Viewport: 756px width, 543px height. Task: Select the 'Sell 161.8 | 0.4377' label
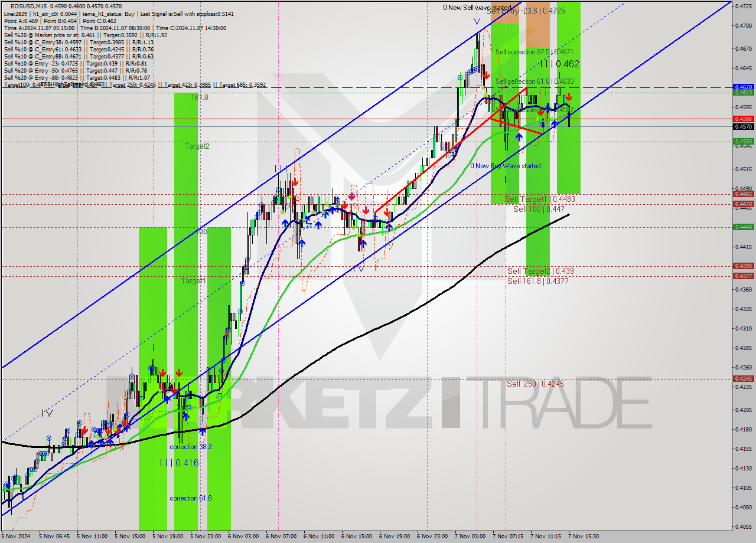point(537,281)
